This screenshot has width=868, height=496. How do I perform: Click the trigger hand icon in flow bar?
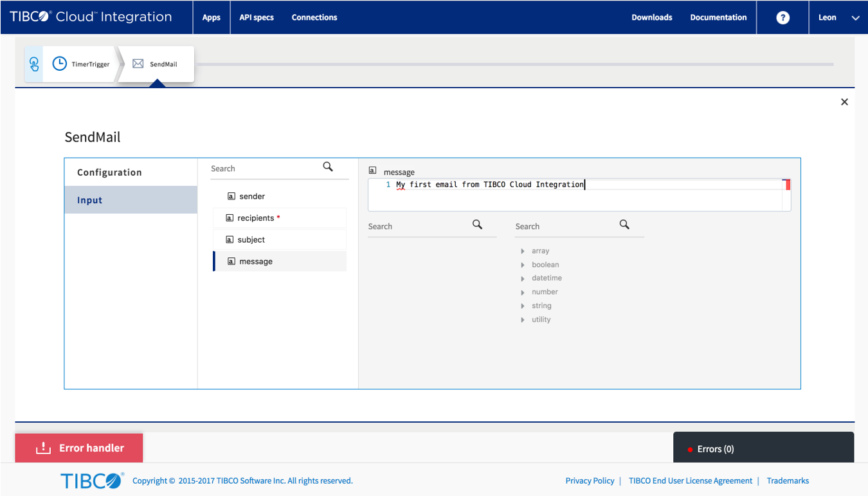34,64
